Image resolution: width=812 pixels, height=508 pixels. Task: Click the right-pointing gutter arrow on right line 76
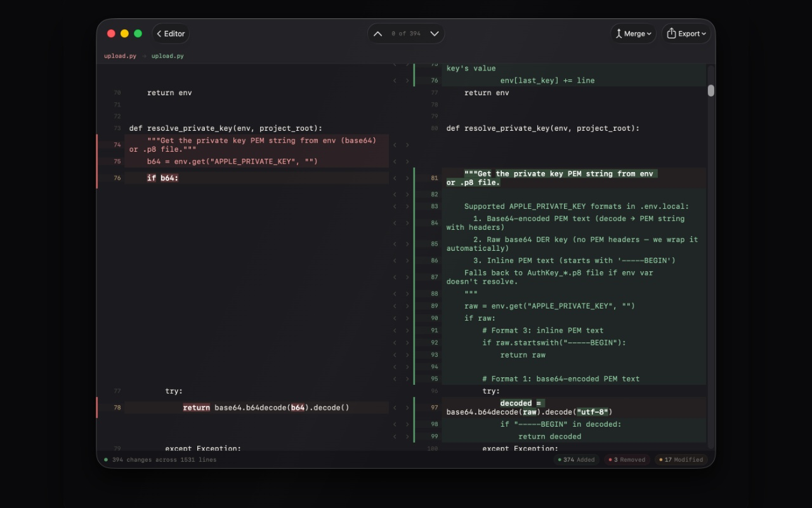407,81
